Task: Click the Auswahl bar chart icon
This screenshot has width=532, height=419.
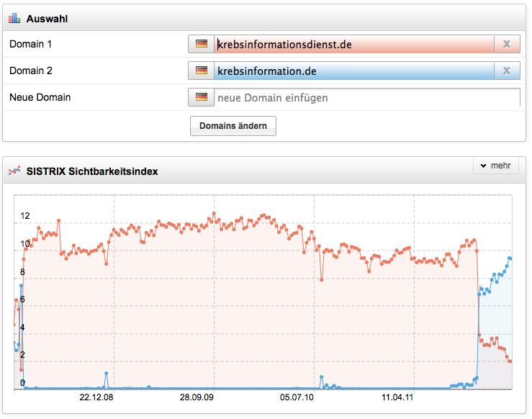Action: click(x=14, y=18)
